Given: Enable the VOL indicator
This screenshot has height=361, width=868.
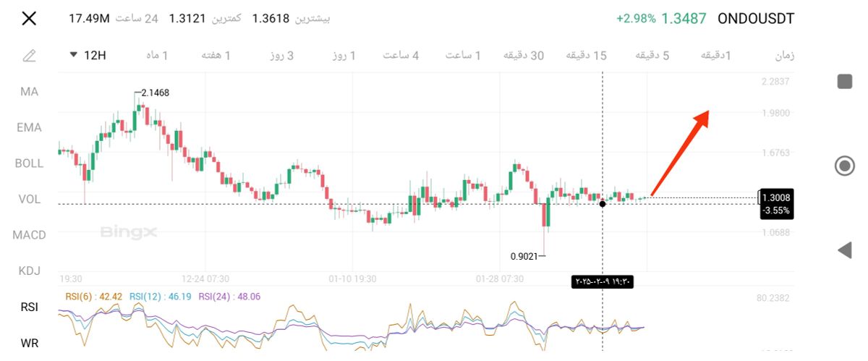Looking at the screenshot, I should tap(29, 199).
